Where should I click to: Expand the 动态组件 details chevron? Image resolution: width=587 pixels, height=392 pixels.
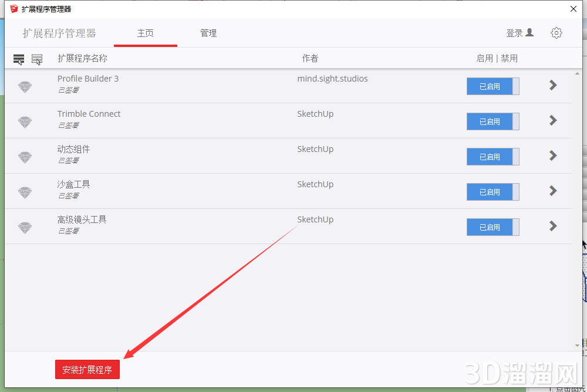point(552,156)
